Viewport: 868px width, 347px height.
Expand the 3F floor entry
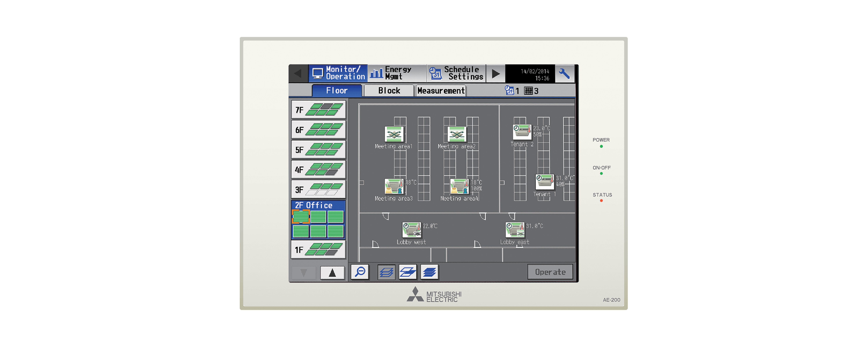pos(318,189)
